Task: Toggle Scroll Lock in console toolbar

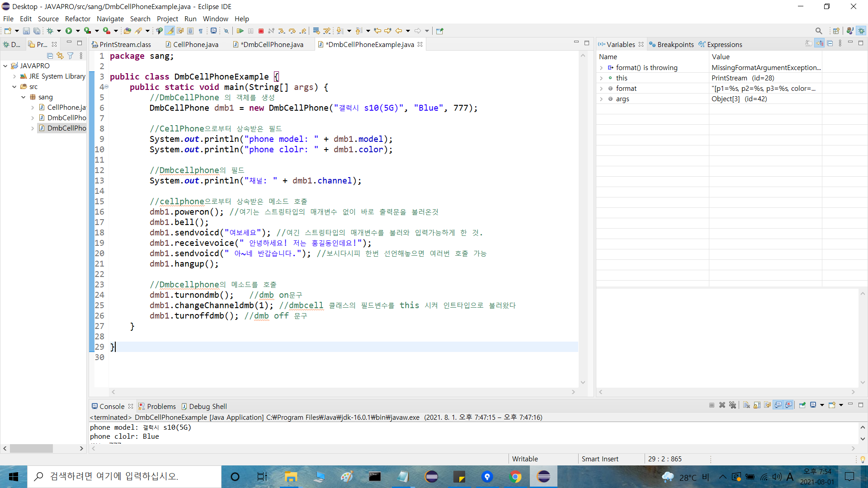Action: pos(757,405)
